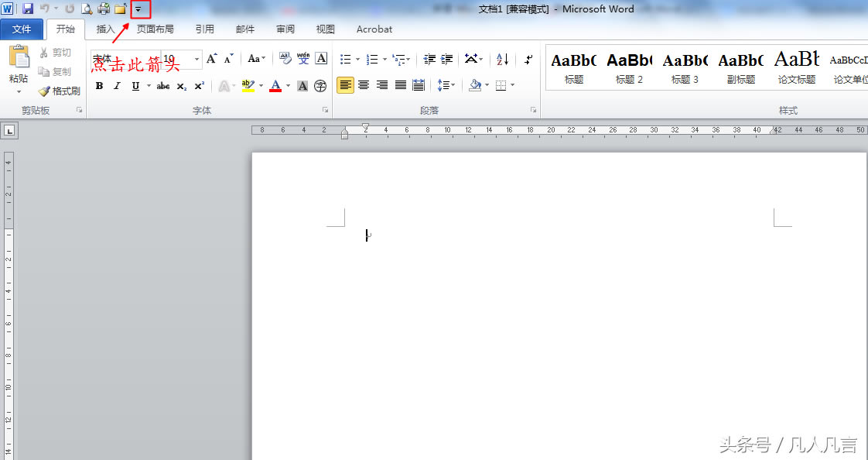Open line spacing dropdown
Screen dimensions: 868x460
pyautogui.click(x=445, y=85)
